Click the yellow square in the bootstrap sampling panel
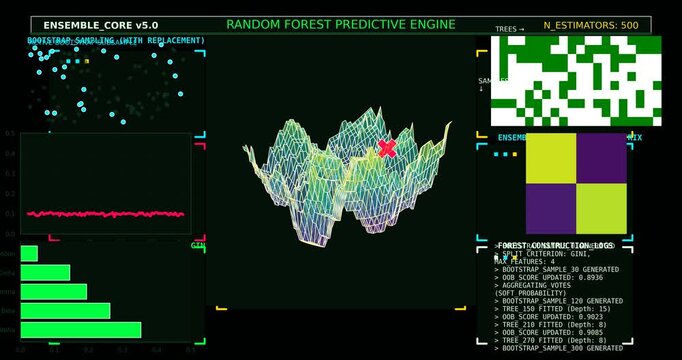 (87, 61)
